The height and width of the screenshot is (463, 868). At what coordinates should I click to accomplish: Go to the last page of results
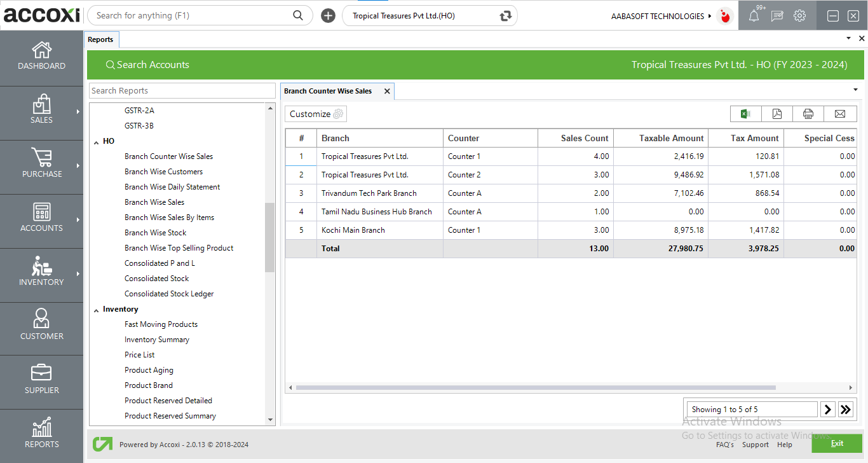point(845,410)
